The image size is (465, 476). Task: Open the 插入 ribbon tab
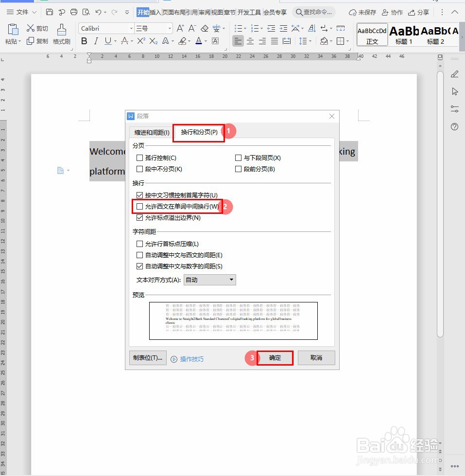155,12
